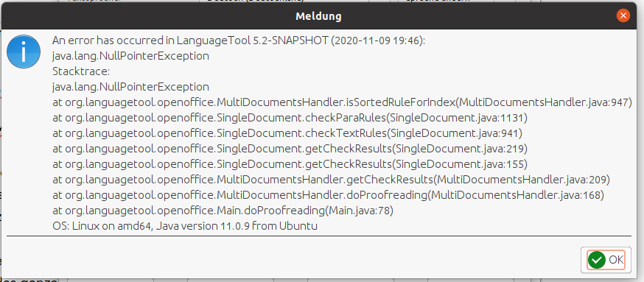
Task: Click the Main.doProofreading Main.java:78 line
Action: (223, 211)
